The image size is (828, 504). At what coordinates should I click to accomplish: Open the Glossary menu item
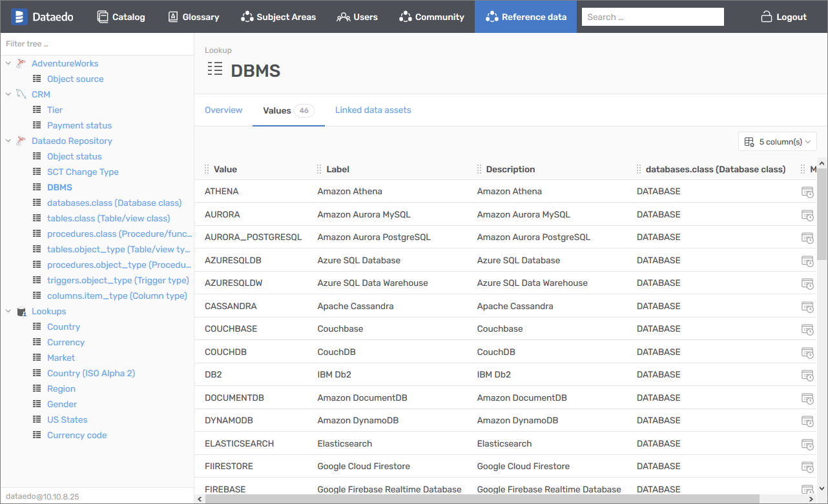pos(193,17)
